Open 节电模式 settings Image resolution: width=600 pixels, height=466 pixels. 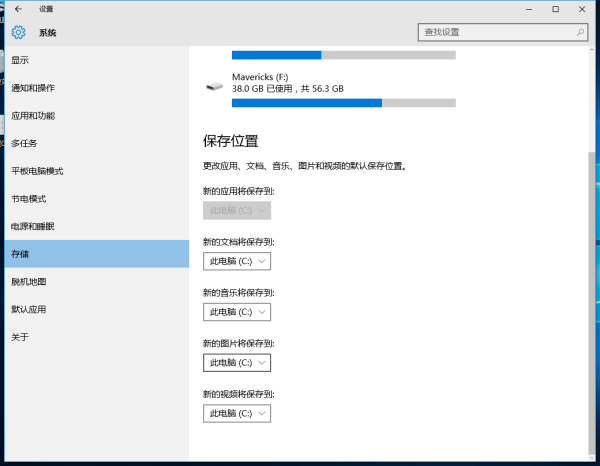pyautogui.click(x=97, y=199)
